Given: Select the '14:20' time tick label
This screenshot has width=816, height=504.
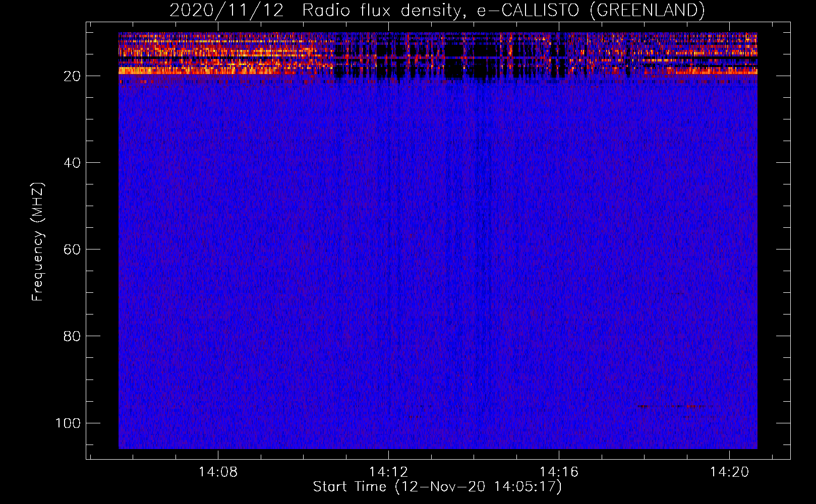Looking at the screenshot, I should 729,472.
